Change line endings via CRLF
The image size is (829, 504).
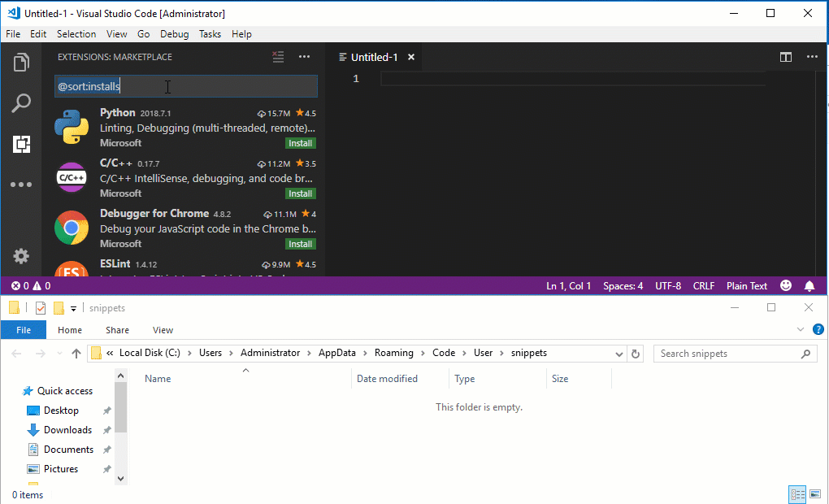(x=704, y=286)
